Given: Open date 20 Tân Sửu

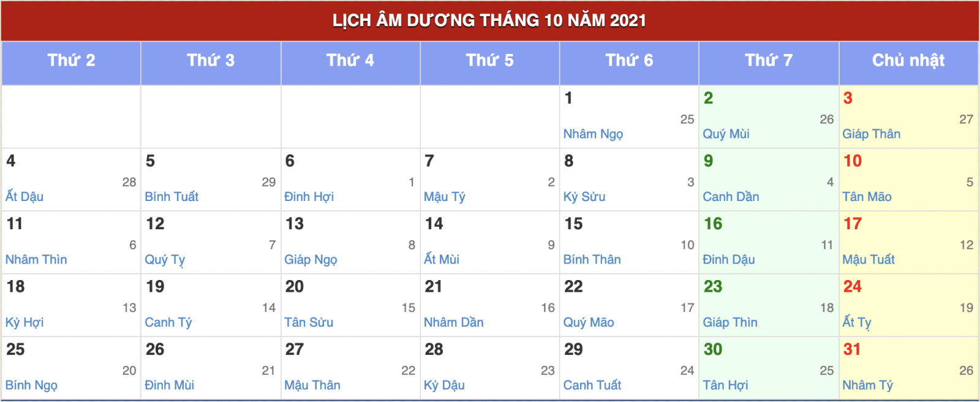Looking at the screenshot, I should (350, 305).
